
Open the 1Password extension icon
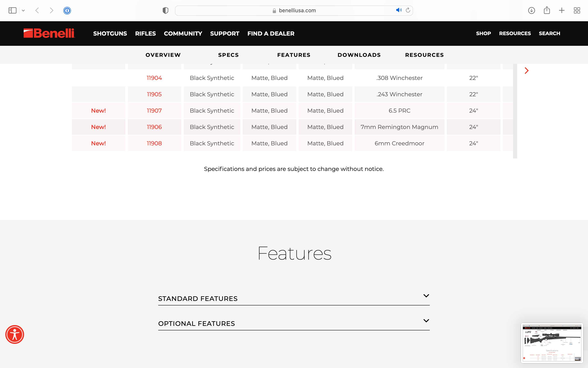(67, 10)
